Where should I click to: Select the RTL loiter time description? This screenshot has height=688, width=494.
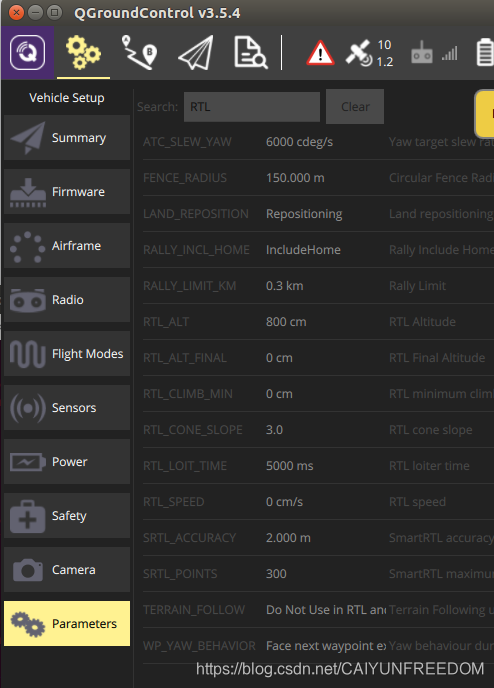pos(429,466)
